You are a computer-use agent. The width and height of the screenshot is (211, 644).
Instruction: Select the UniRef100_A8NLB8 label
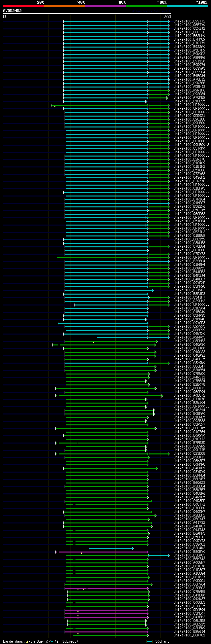point(189,243)
